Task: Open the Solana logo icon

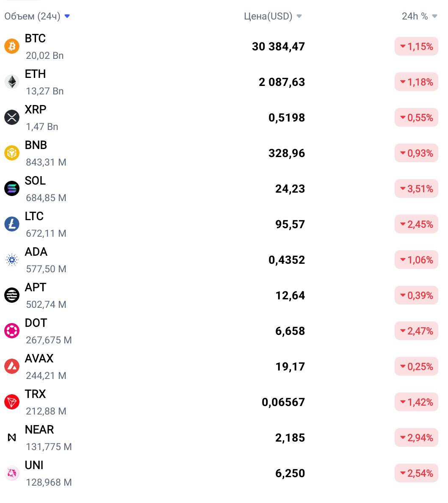Action: (12, 189)
